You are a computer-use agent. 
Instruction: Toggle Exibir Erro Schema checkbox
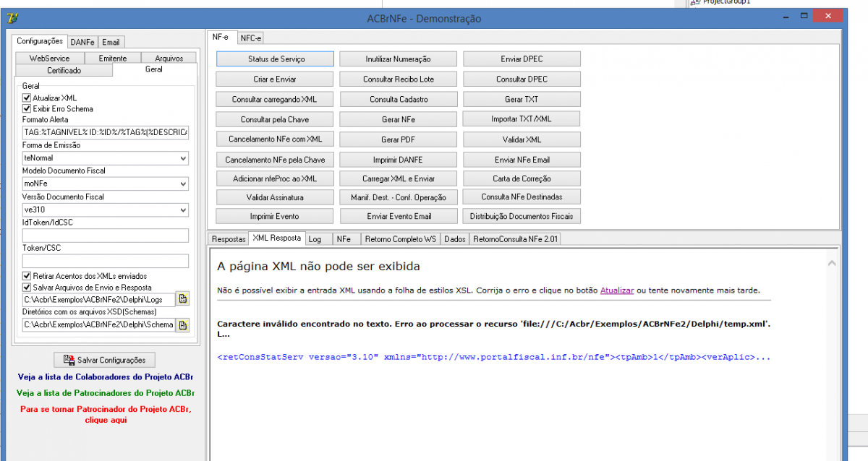pos(27,108)
